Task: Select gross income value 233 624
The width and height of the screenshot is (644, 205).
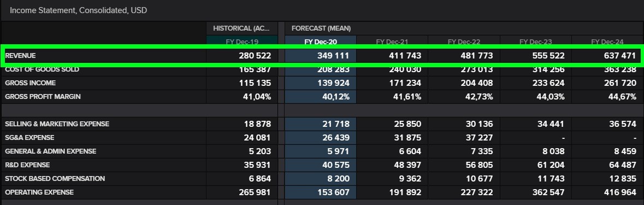Action: coord(548,83)
